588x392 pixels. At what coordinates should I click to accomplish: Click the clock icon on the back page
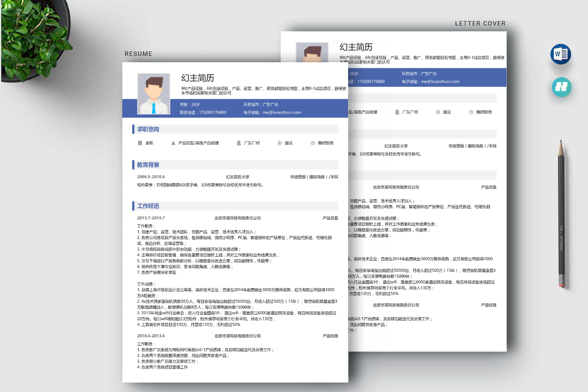click(471, 112)
